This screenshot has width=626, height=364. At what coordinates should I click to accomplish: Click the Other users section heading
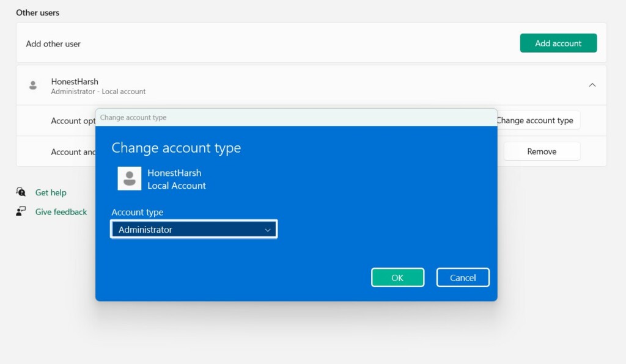point(38,13)
